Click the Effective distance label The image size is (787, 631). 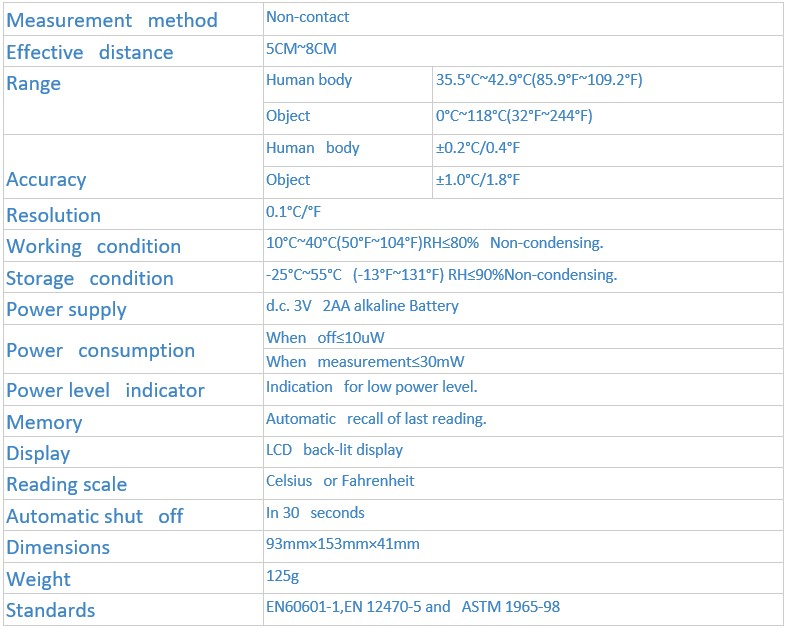point(90,52)
